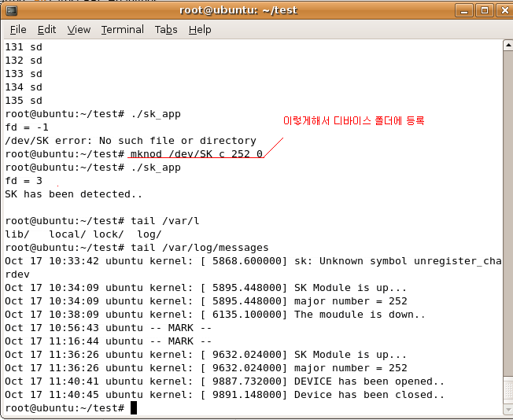The height and width of the screenshot is (420, 513).
Task: Click the title bar text root@ubuntu: ~/test
Action: [238, 10]
